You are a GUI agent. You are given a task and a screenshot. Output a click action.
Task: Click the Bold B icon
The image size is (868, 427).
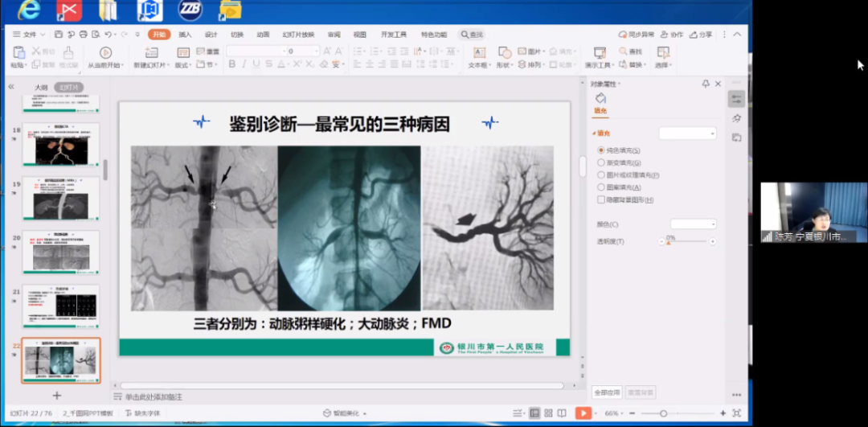pyautogui.click(x=232, y=64)
